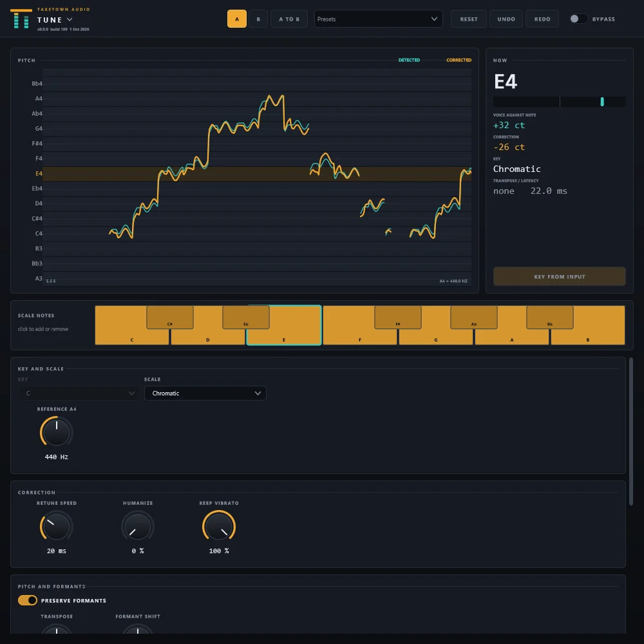Screen dimensions: 644x644
Task: Click the C4 label on pitch axis
Action: (39, 233)
